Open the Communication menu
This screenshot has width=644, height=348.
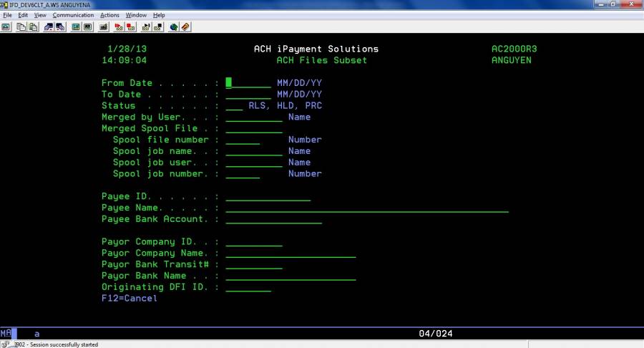(73, 15)
